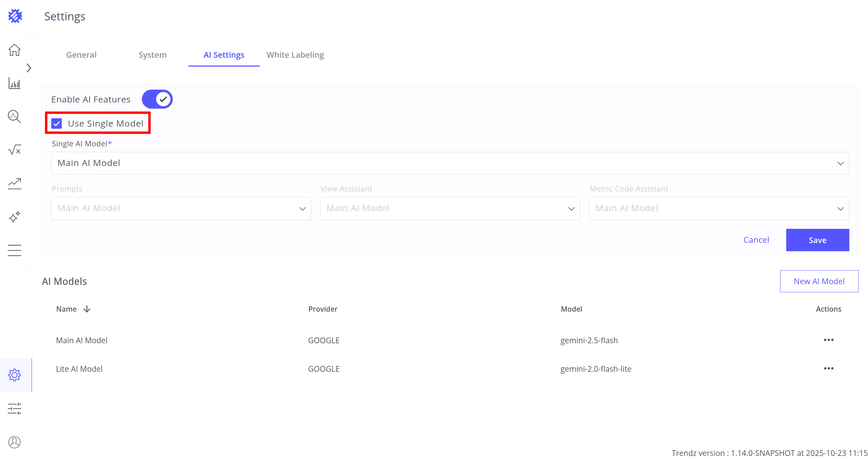
Task: Toggle the Enable AI Features switch
Action: pyautogui.click(x=157, y=99)
